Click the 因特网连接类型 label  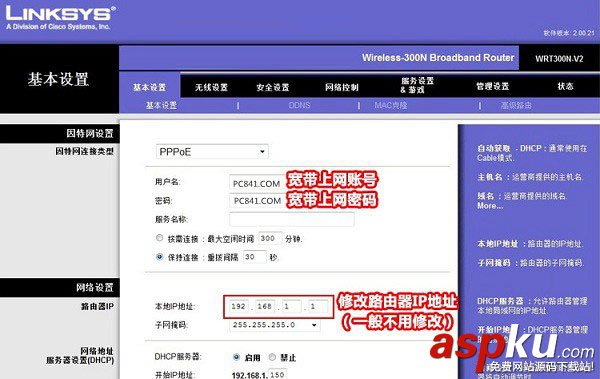[84, 151]
